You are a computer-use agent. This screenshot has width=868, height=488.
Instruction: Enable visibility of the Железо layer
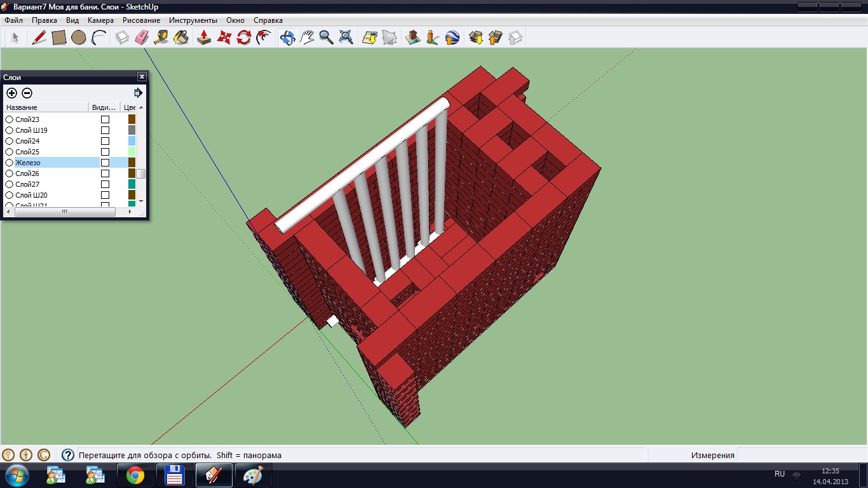click(x=105, y=163)
